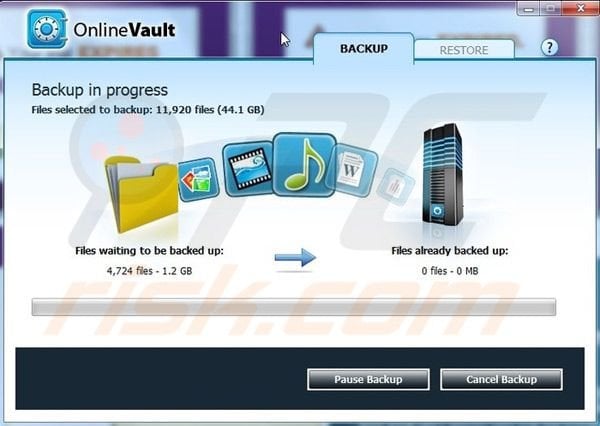Click the OnlineVault title text
Image resolution: width=600 pixels, height=426 pixels.
[x=124, y=30]
